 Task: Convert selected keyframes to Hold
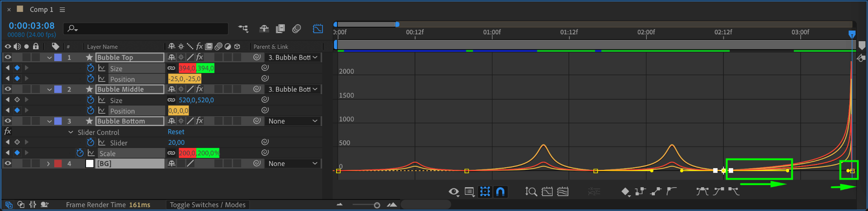coord(640,192)
